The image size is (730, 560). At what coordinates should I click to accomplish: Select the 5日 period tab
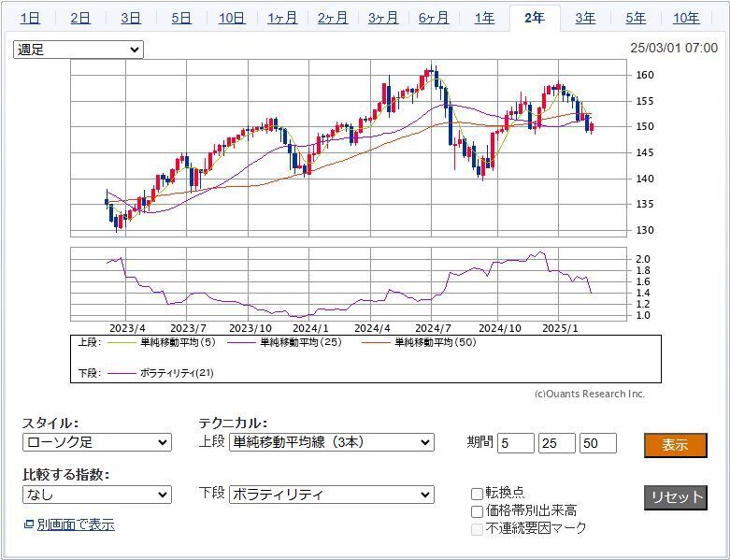(181, 18)
